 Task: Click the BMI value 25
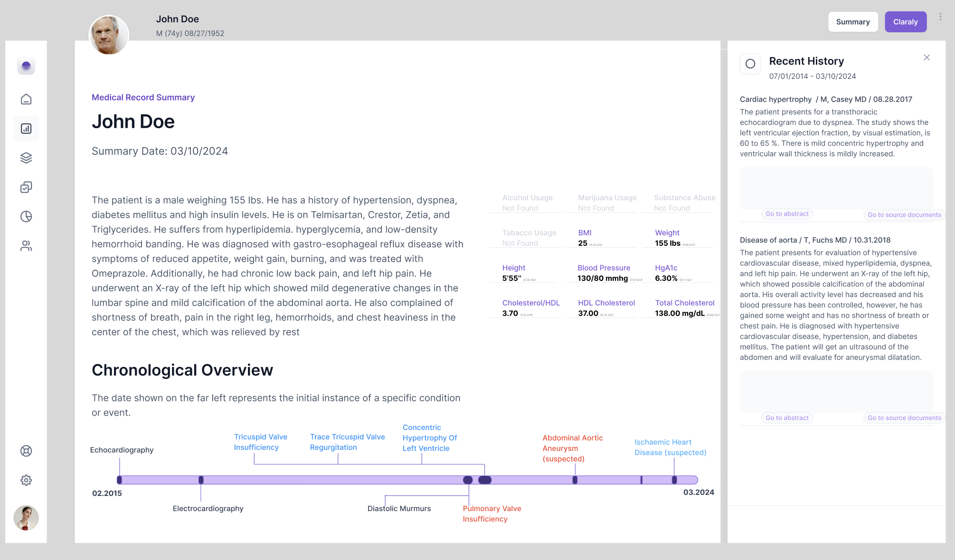(583, 243)
